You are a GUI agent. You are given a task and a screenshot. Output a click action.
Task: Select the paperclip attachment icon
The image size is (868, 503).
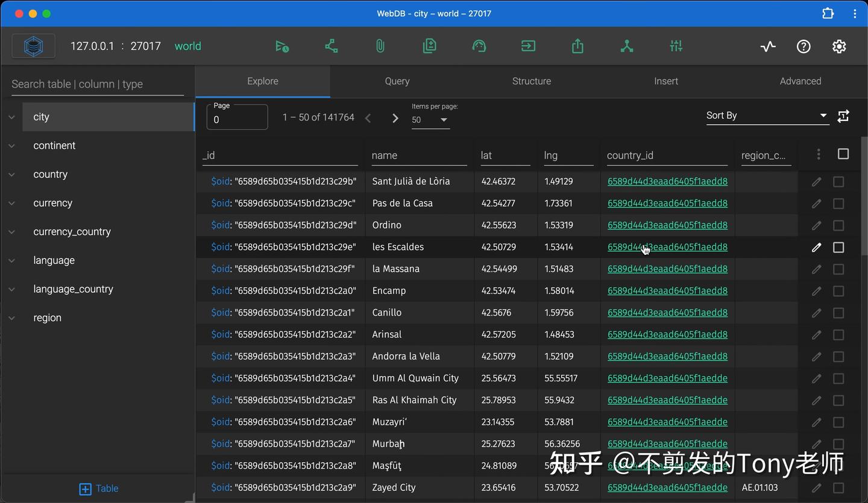pyautogui.click(x=380, y=46)
